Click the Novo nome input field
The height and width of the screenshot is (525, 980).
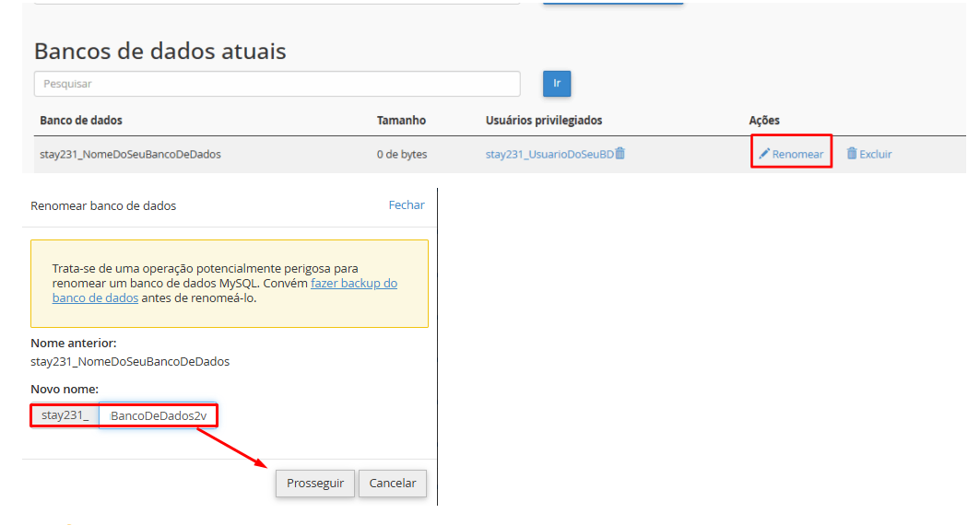159,415
